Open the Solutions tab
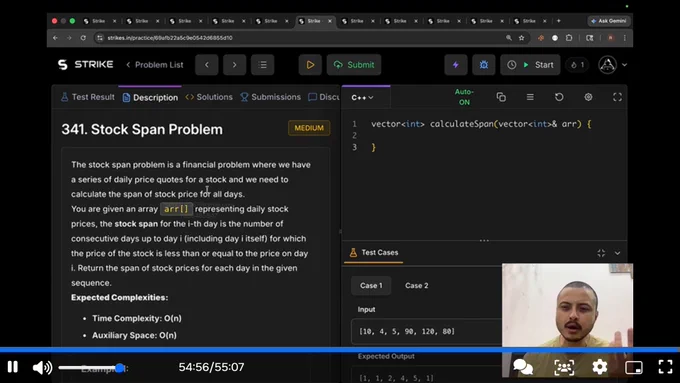The width and height of the screenshot is (680, 383). coord(209,97)
